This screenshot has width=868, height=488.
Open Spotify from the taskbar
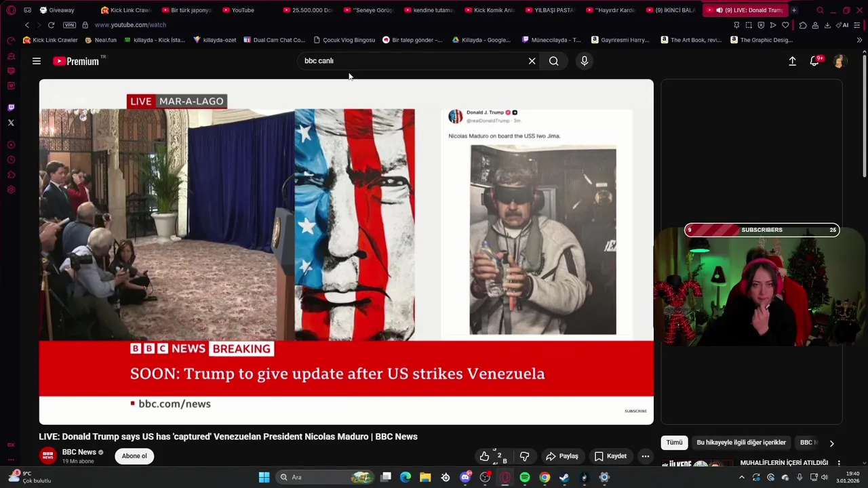[x=525, y=477]
